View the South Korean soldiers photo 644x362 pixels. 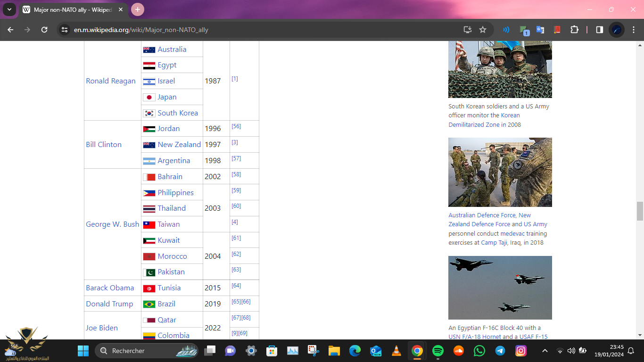(x=500, y=69)
